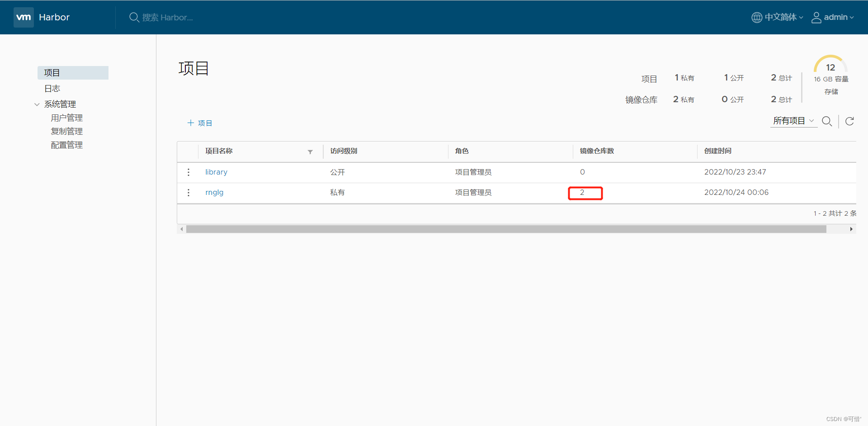Click the 镜像仓库数 column header
This screenshot has height=426, width=868.
[x=597, y=151]
